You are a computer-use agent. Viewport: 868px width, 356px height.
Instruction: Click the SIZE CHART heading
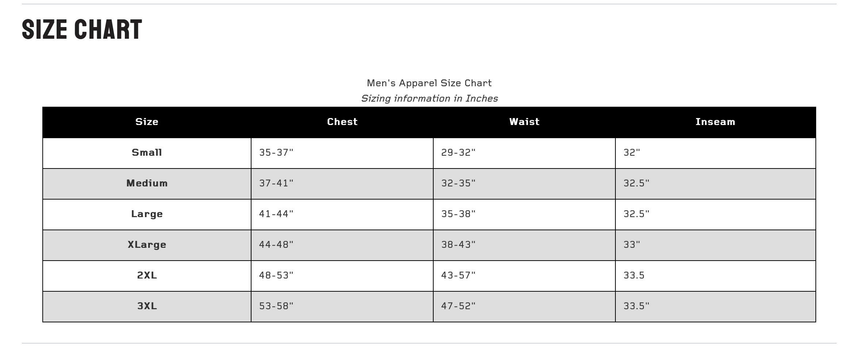click(82, 30)
